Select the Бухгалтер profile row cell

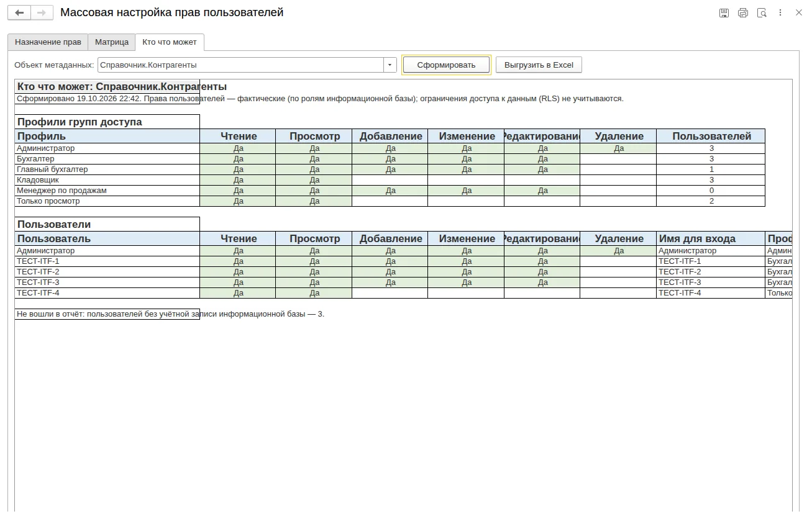coord(107,159)
